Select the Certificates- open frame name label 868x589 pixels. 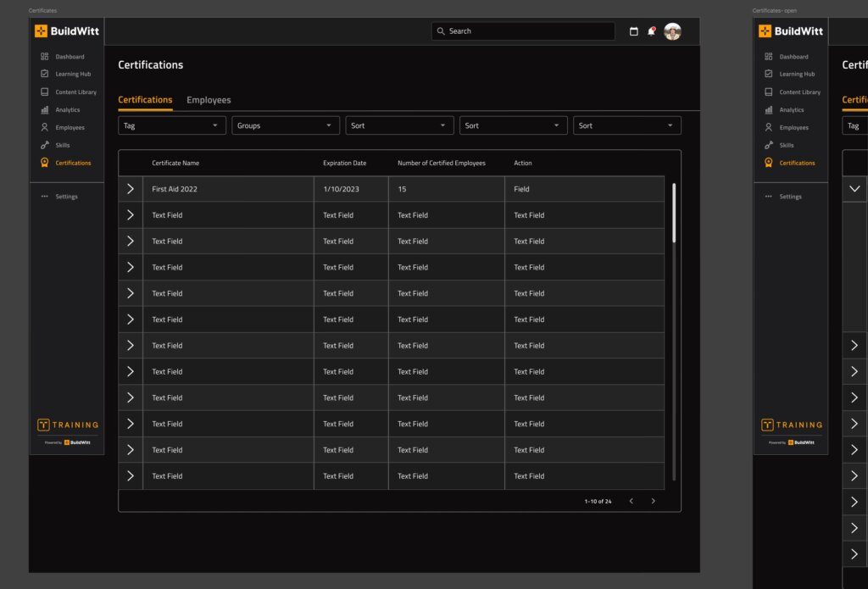coord(775,10)
